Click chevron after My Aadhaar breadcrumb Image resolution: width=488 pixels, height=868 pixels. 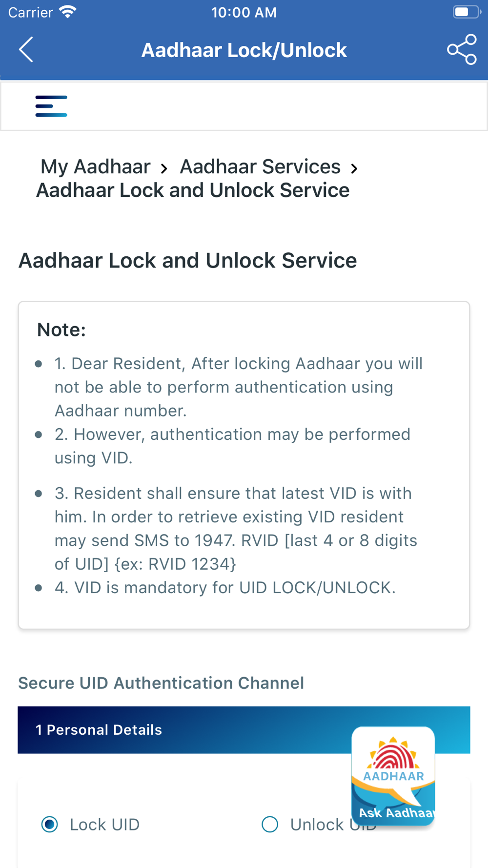pos(164,169)
